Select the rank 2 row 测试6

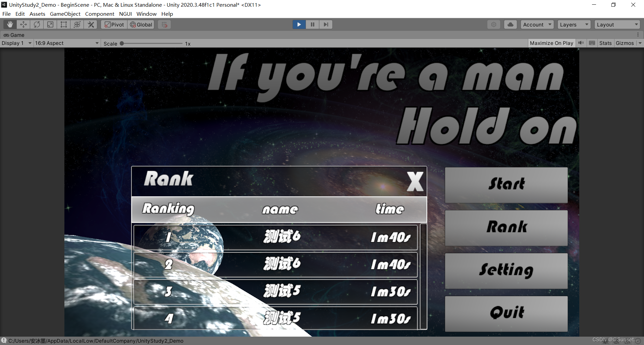[275, 265]
